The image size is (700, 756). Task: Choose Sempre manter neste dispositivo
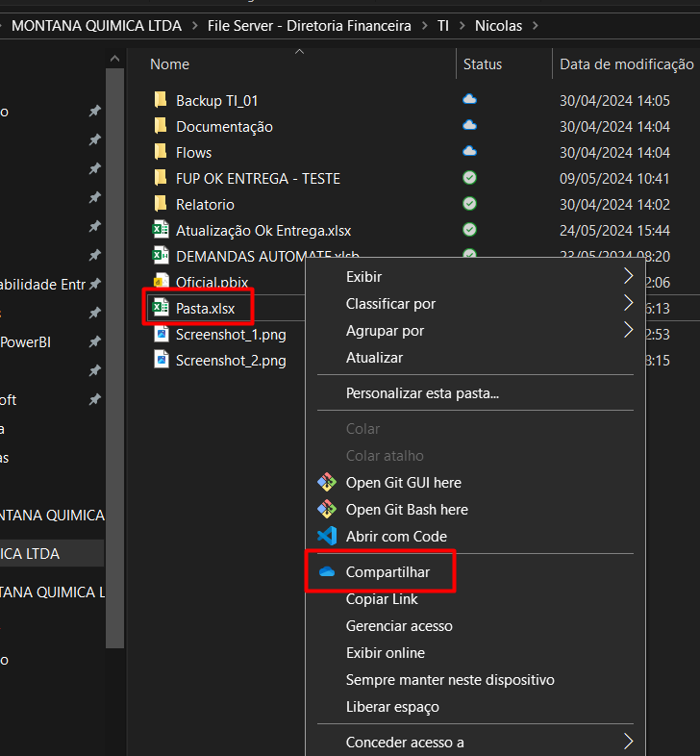click(450, 680)
